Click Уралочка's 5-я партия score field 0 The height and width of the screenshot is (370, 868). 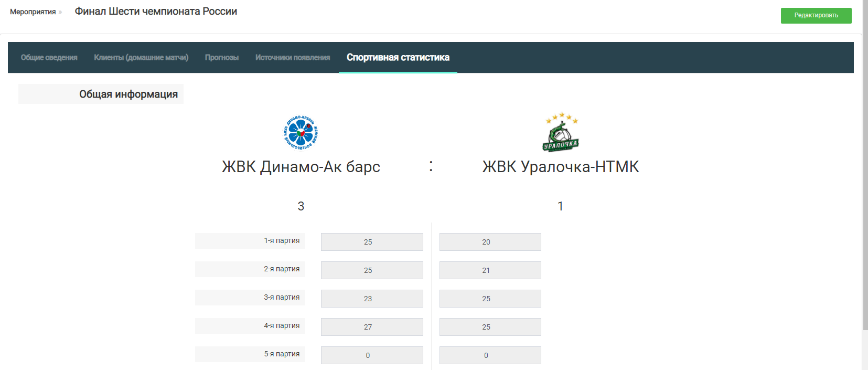[490, 355]
